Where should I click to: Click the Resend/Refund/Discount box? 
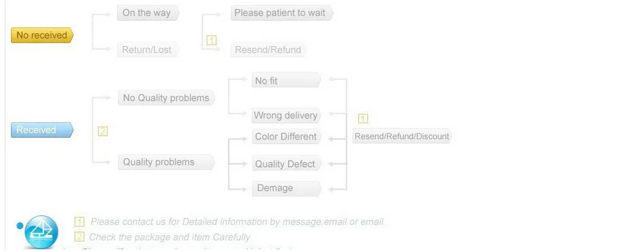[x=402, y=136]
